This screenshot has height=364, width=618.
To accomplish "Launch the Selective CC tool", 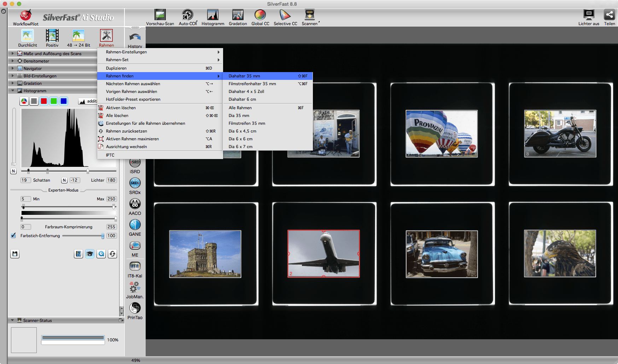I will 285,15.
